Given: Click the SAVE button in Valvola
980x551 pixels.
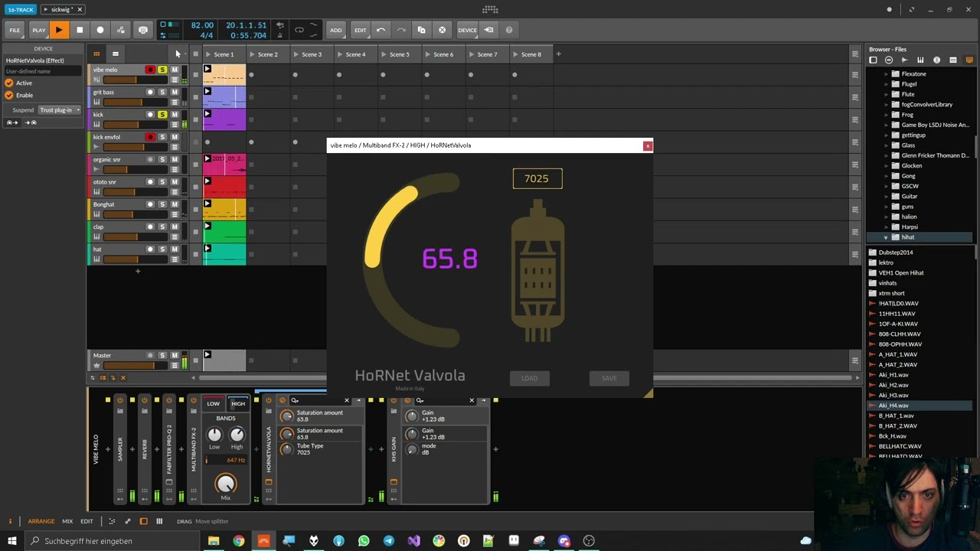Looking at the screenshot, I should 609,378.
